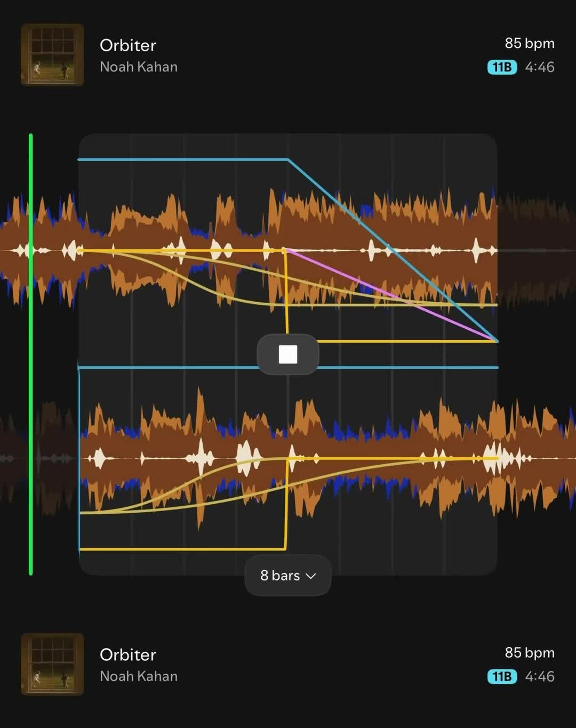Tap the bottom 85 bpm label
Screen dimensions: 576x728
(530, 653)
